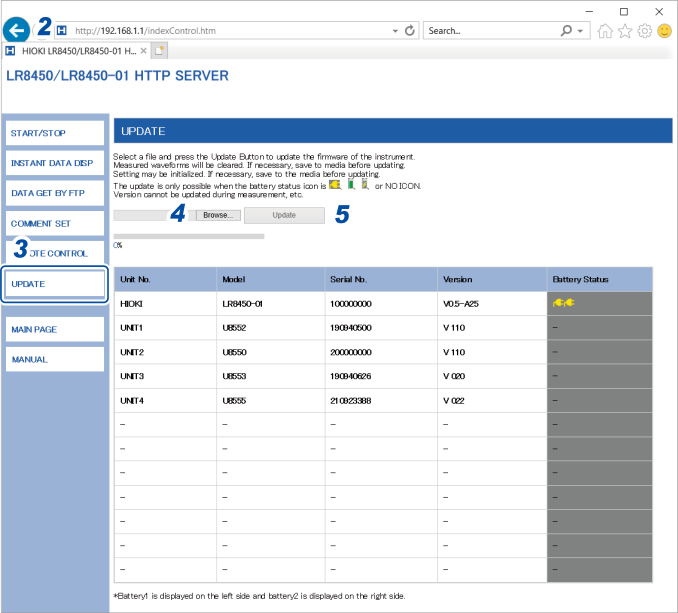
Task: Select the UNIT4 cell
Action: (x=165, y=401)
